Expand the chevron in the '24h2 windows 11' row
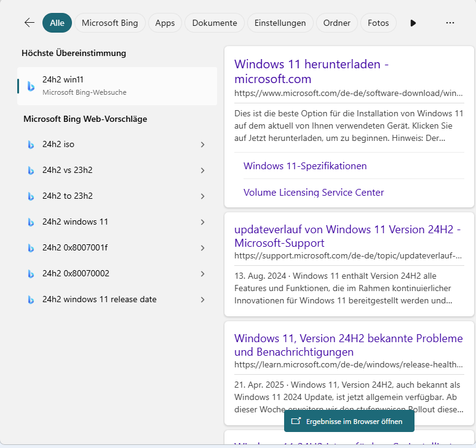Image resolution: width=476 pixels, height=448 pixels. click(203, 222)
